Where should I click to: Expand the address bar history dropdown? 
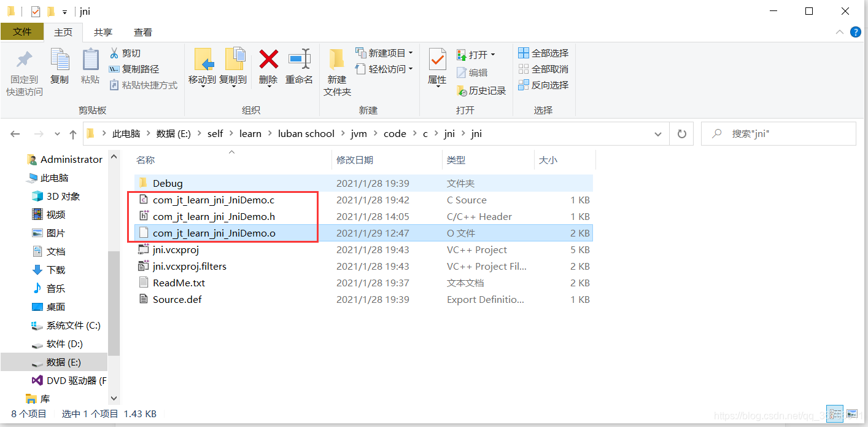(x=658, y=134)
